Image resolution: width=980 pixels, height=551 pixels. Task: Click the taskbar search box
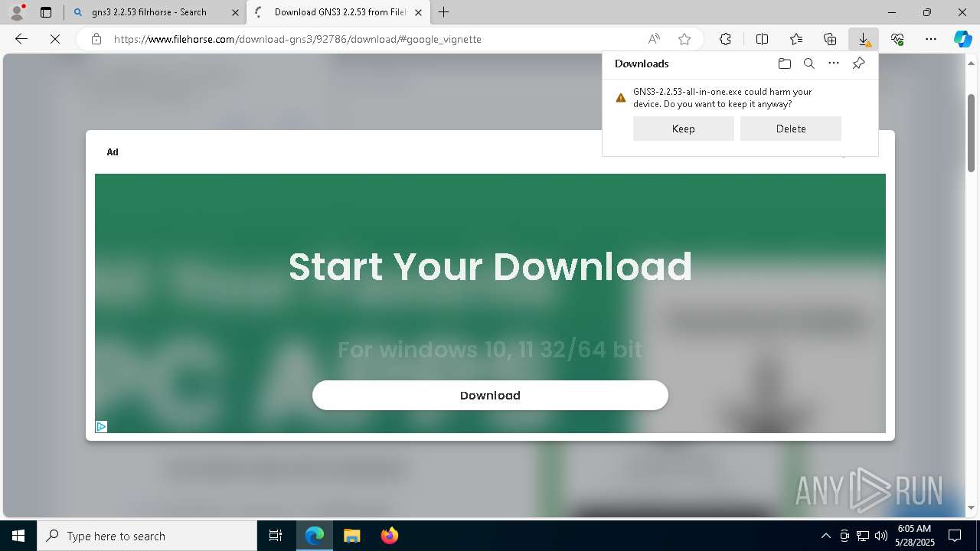(x=147, y=536)
